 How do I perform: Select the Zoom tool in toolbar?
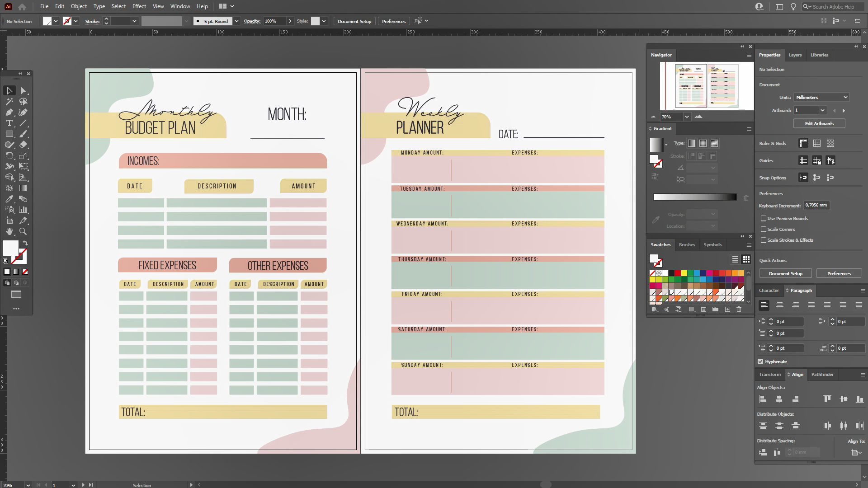[23, 231]
